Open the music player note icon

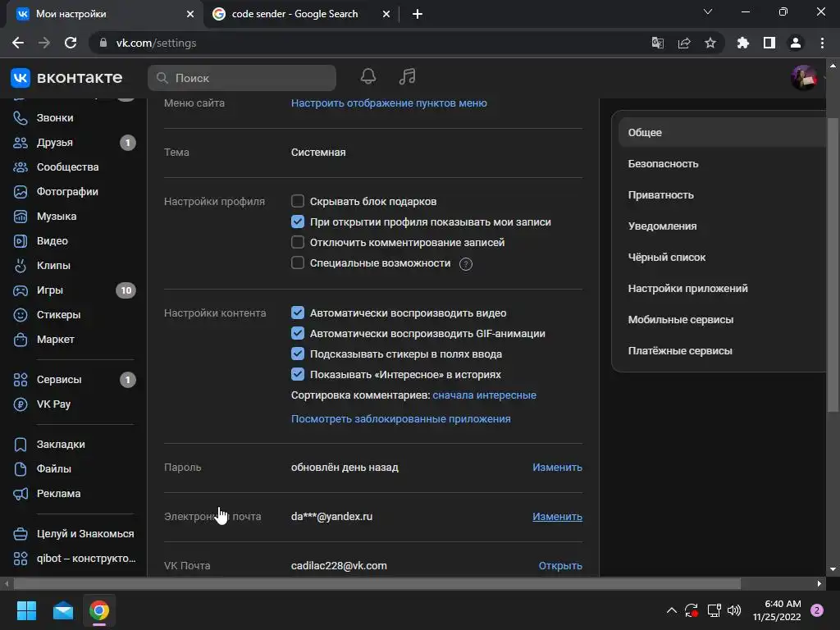coord(407,76)
